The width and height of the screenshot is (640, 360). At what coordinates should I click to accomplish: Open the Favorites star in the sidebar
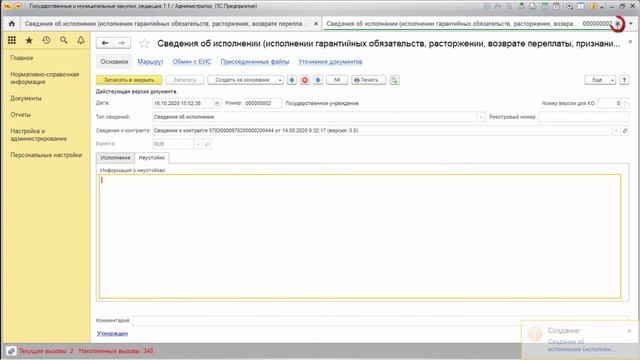pos(29,40)
